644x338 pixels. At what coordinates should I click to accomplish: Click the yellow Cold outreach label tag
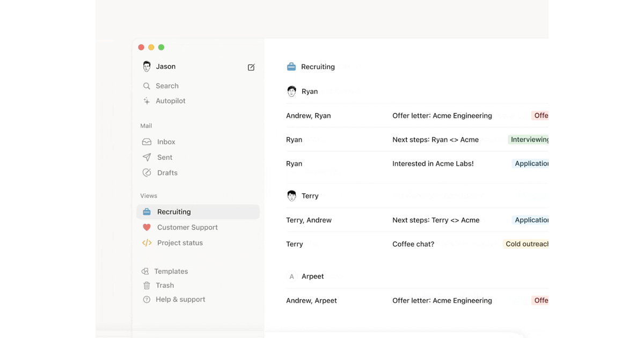tap(526, 244)
